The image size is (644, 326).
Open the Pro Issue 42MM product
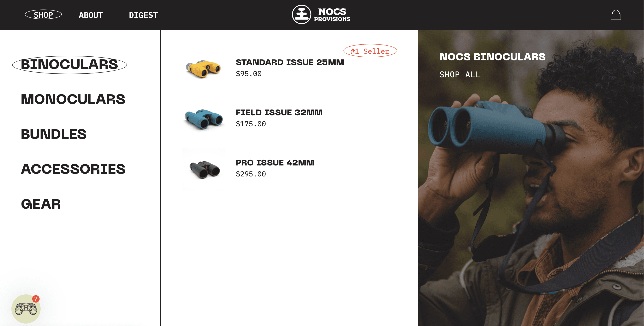coord(275,163)
